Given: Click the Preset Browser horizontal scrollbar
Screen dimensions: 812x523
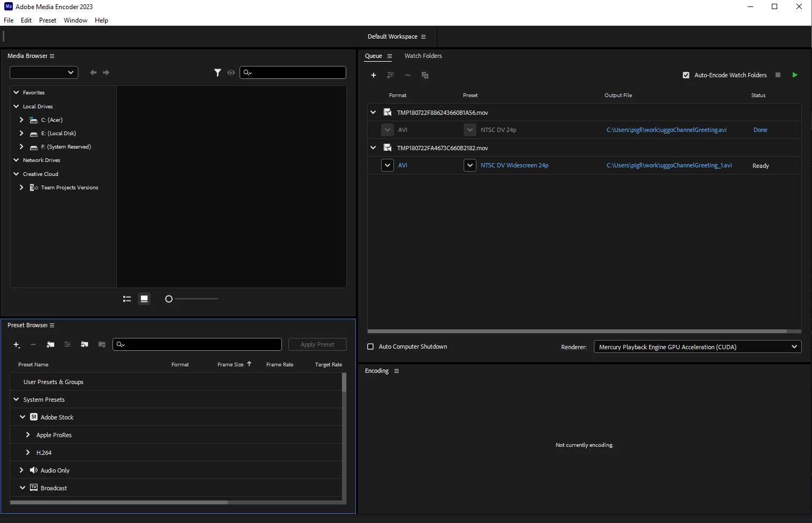Looking at the screenshot, I should (x=119, y=503).
